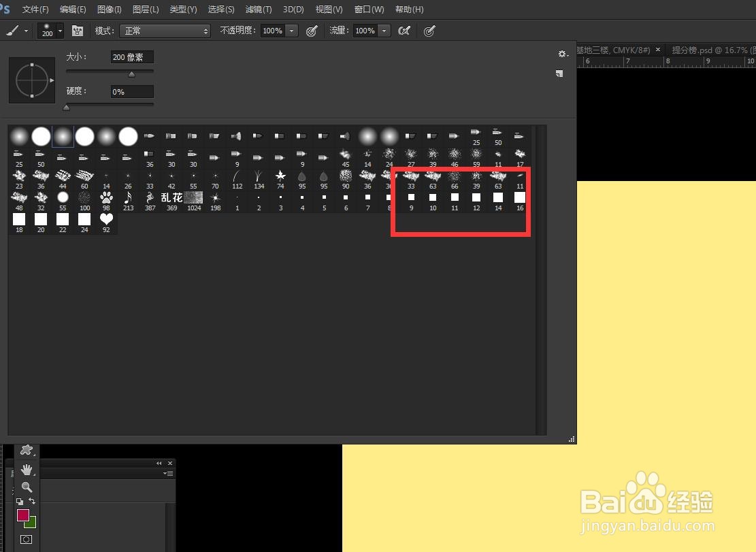This screenshot has width=756, height=552.
Task: Select the Custom Shape tool
Action: coord(27,451)
